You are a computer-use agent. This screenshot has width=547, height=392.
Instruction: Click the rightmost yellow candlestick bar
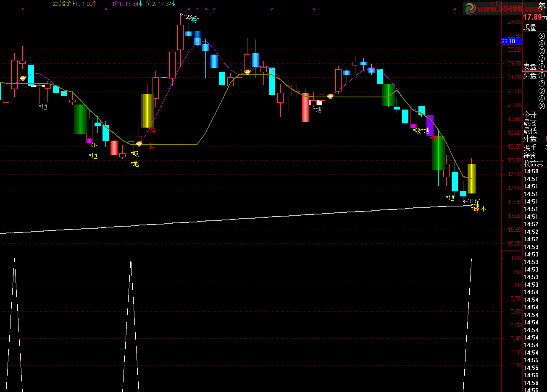point(471,178)
